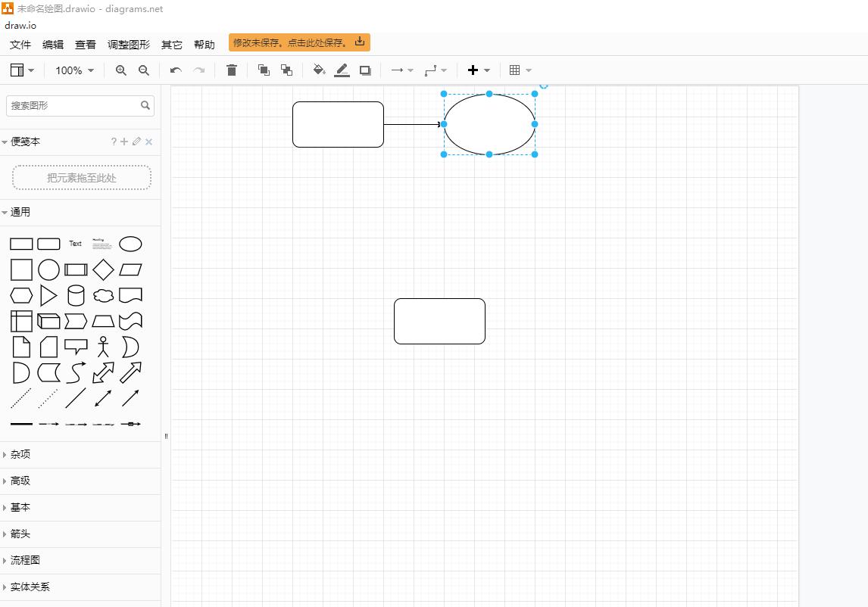The height and width of the screenshot is (607, 868).
Task: Open the 文件 menu
Action: tap(20, 45)
